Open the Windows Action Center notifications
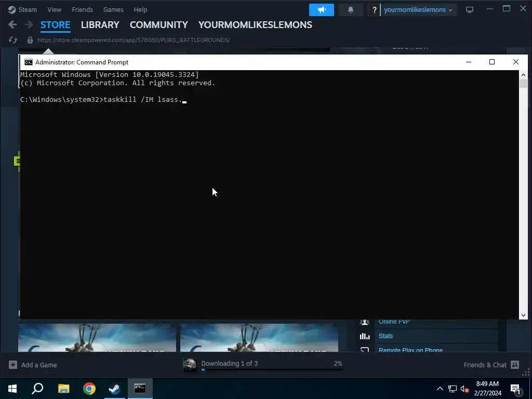Image resolution: width=532 pixels, height=399 pixels. (515, 389)
